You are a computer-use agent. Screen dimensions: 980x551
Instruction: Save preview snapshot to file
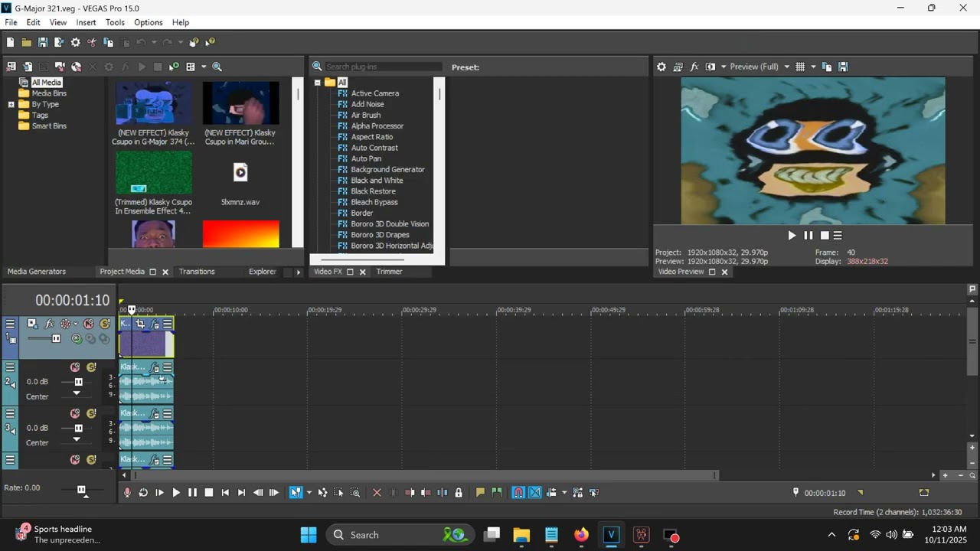pos(843,67)
